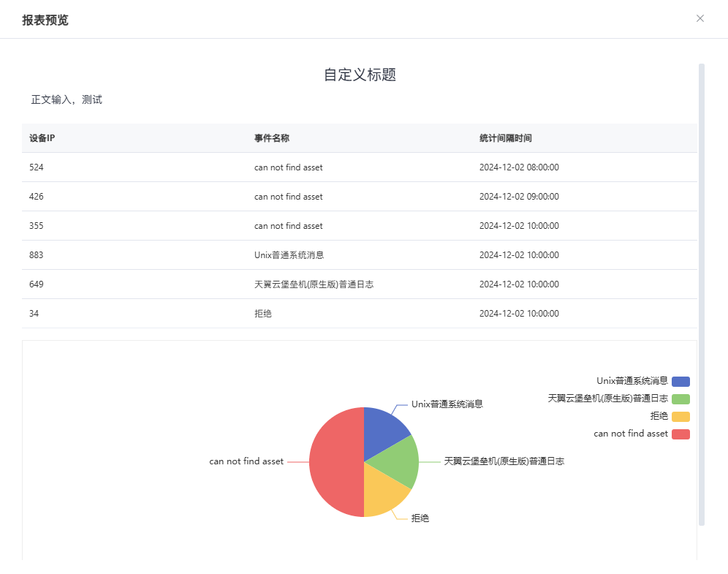This screenshot has width=728, height=574.
Task: Click the Unix普通系统消息 cell in the table
Action: tap(289, 255)
